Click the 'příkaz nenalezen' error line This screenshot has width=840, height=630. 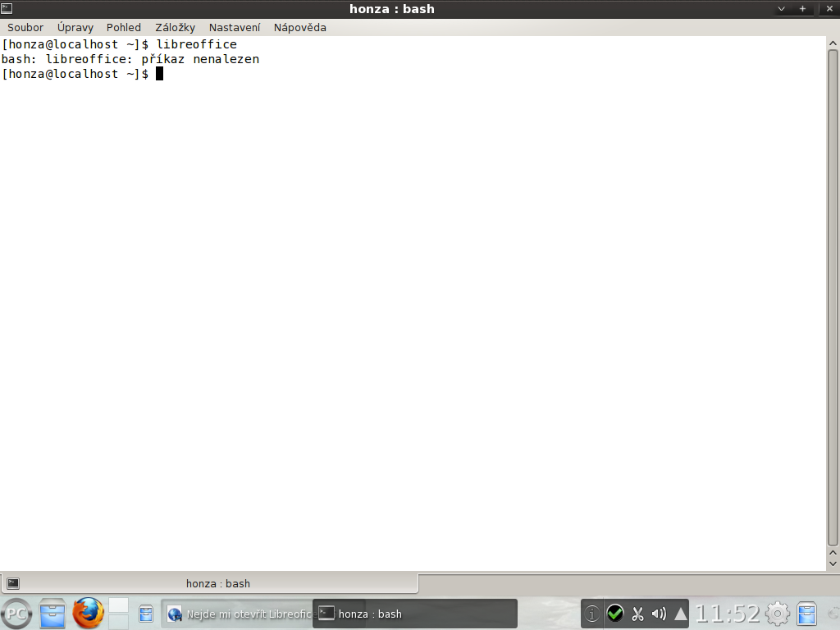click(x=130, y=59)
